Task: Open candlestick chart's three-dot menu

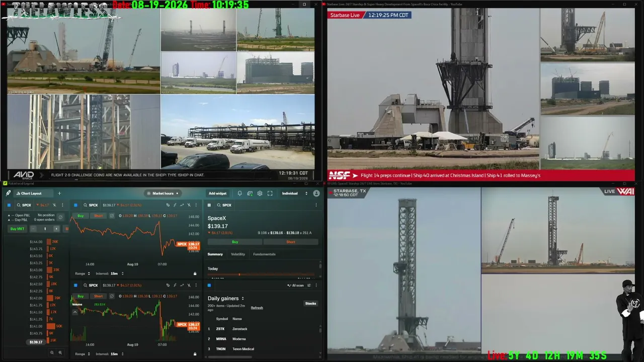Action: pyautogui.click(x=195, y=285)
